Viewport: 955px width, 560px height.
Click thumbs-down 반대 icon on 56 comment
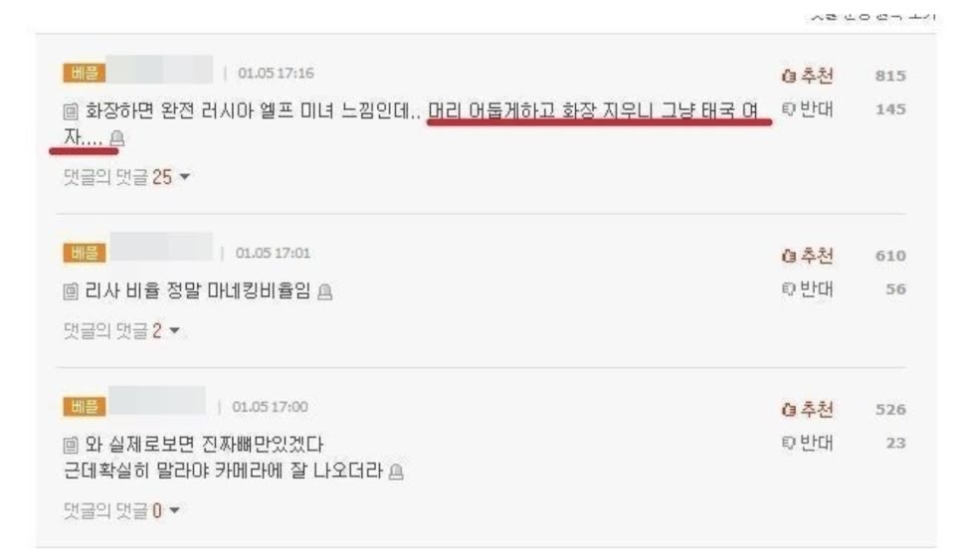pyautogui.click(x=789, y=289)
